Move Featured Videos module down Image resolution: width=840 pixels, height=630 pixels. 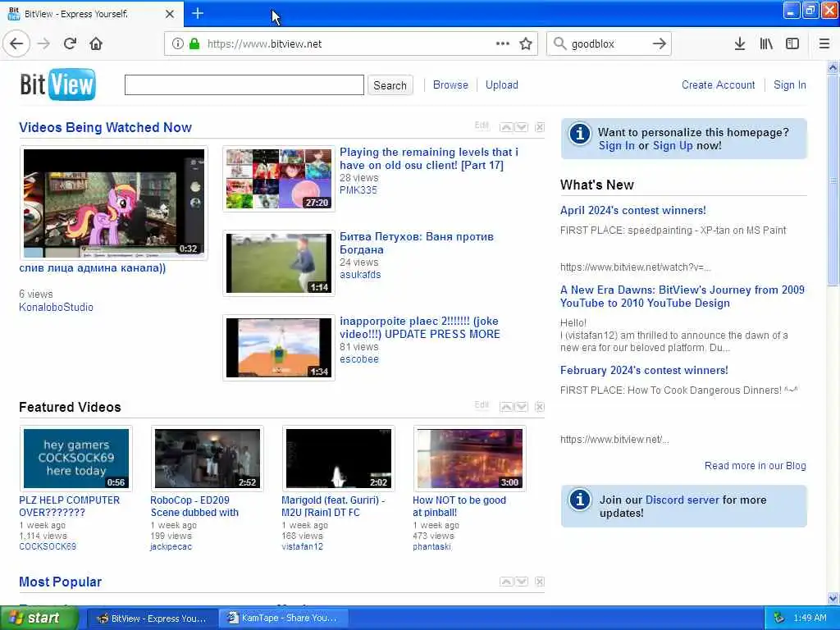(521, 407)
